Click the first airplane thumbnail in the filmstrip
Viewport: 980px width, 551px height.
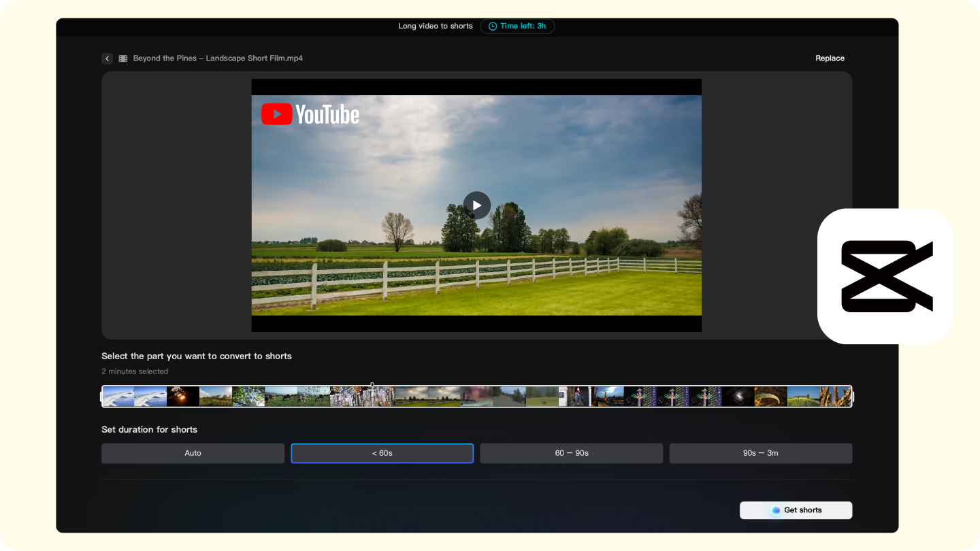tap(117, 397)
